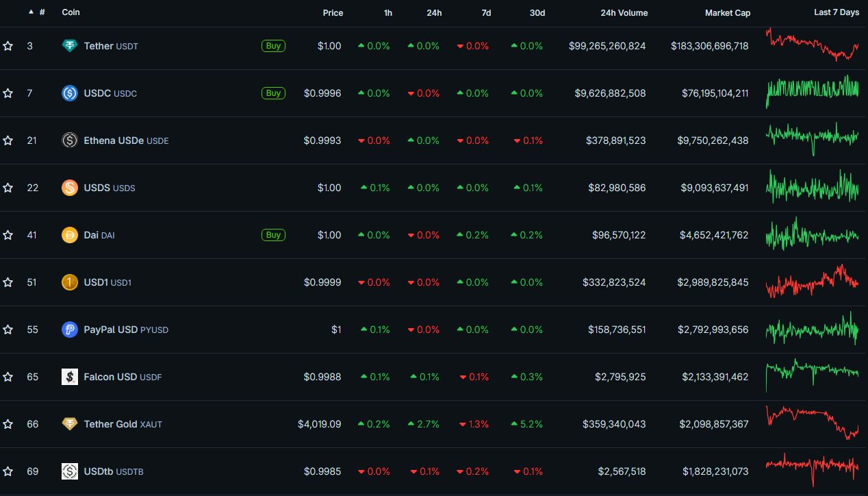Screen dimensions: 868x496
Task: Sort the table by 24h Volume header
Action: click(x=624, y=12)
